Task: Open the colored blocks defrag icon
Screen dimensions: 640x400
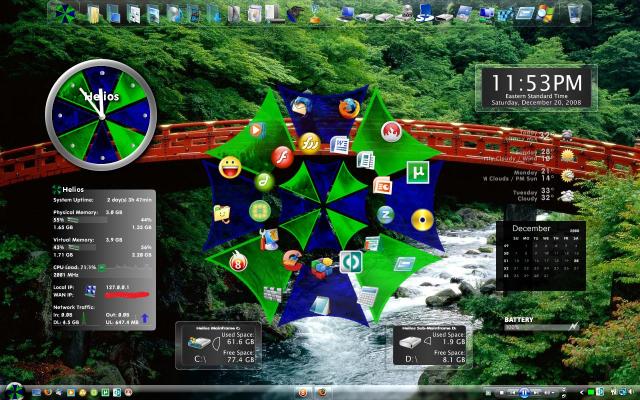Action: (x=322, y=268)
